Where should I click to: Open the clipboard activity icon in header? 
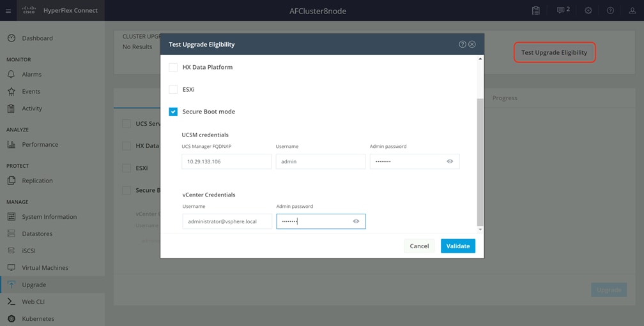[535, 11]
